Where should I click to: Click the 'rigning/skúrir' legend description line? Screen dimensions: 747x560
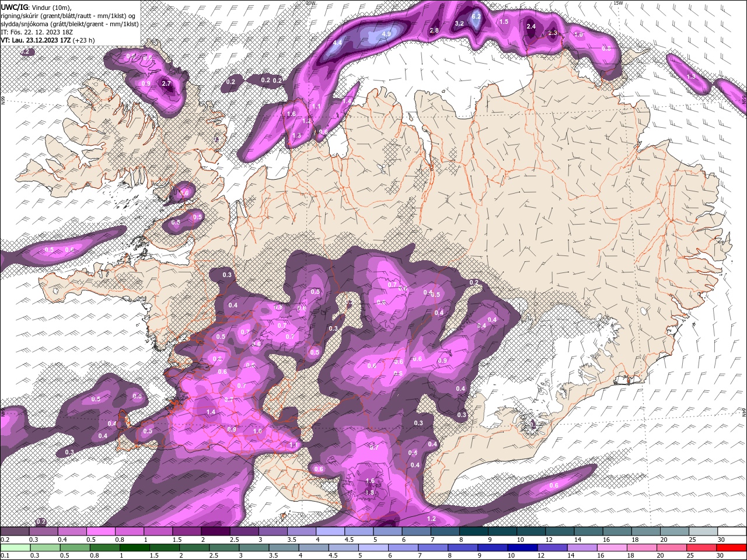pyautogui.click(x=68, y=15)
